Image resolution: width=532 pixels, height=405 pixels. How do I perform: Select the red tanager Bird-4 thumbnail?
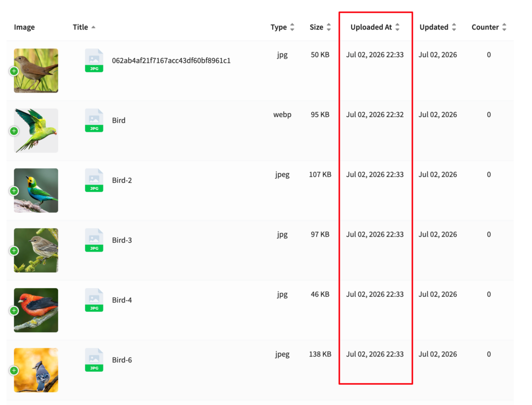pos(36,310)
